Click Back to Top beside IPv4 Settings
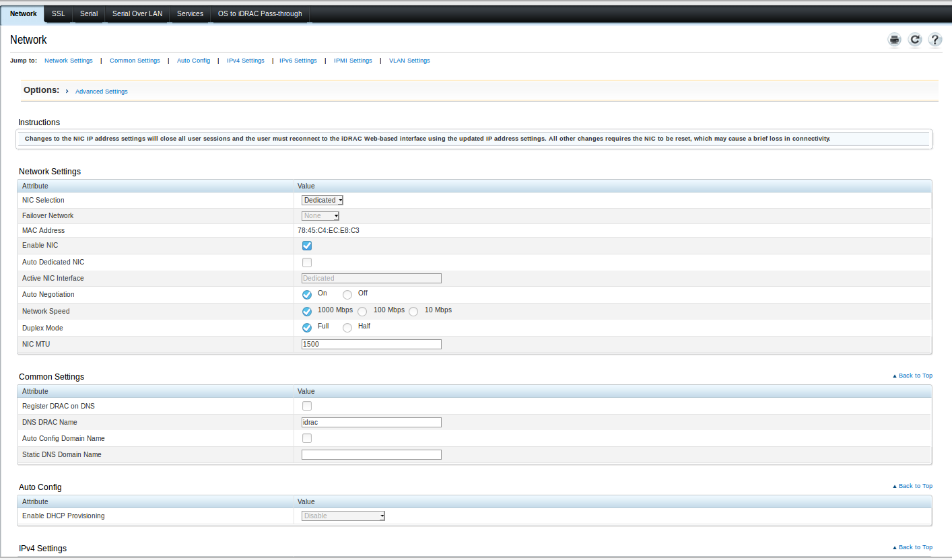952x560 pixels. coord(912,547)
